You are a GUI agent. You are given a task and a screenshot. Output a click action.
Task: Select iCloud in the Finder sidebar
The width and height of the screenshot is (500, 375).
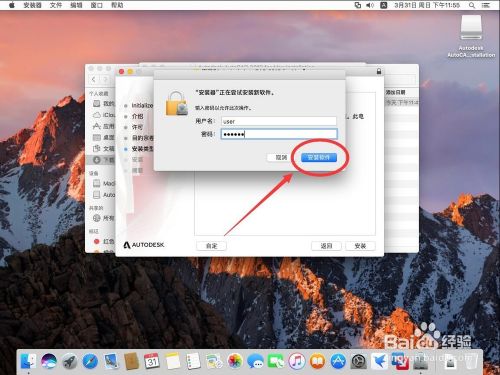pyautogui.click(x=104, y=115)
